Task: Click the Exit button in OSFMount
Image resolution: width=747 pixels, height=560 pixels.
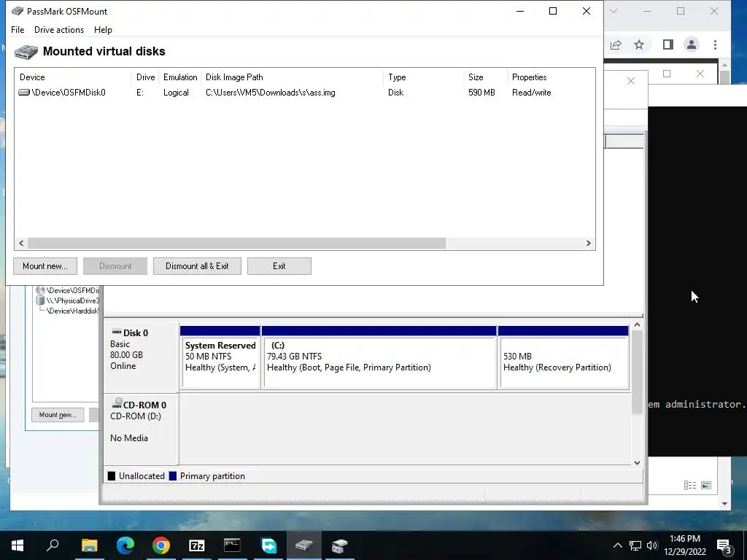Action: click(x=279, y=266)
